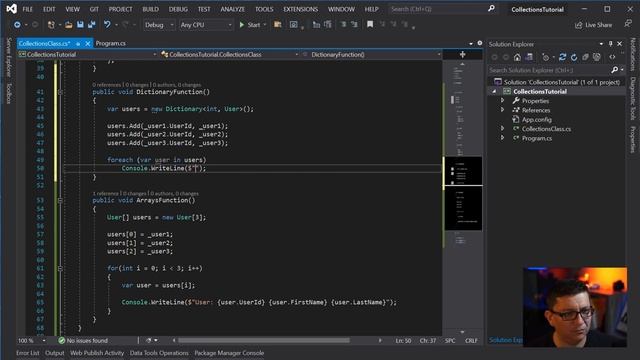The width and height of the screenshot is (640, 360).
Task: Click the Comment Out Selected Lines icon
Action: coord(343,25)
